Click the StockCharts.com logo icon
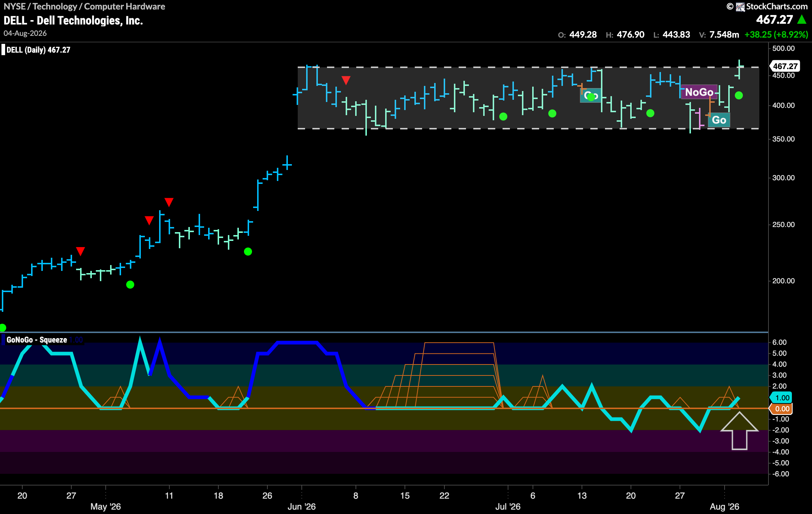The width and height of the screenshot is (812, 514). tap(740, 7)
